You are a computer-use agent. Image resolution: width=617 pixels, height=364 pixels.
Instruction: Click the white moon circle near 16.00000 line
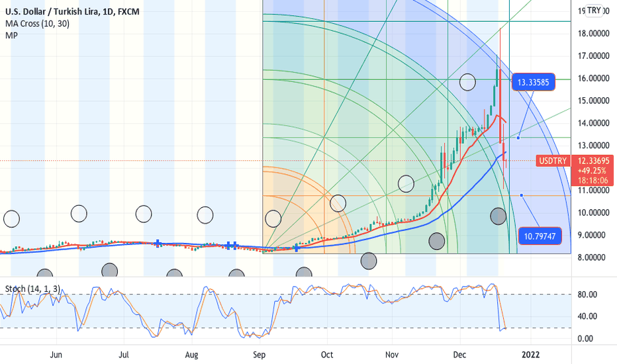pyautogui.click(x=467, y=82)
